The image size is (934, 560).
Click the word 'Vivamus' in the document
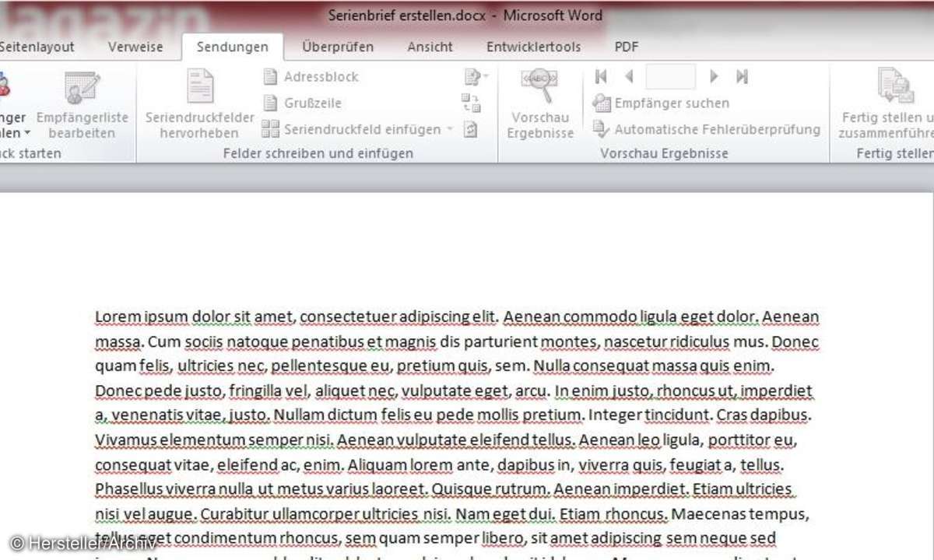tap(123, 441)
